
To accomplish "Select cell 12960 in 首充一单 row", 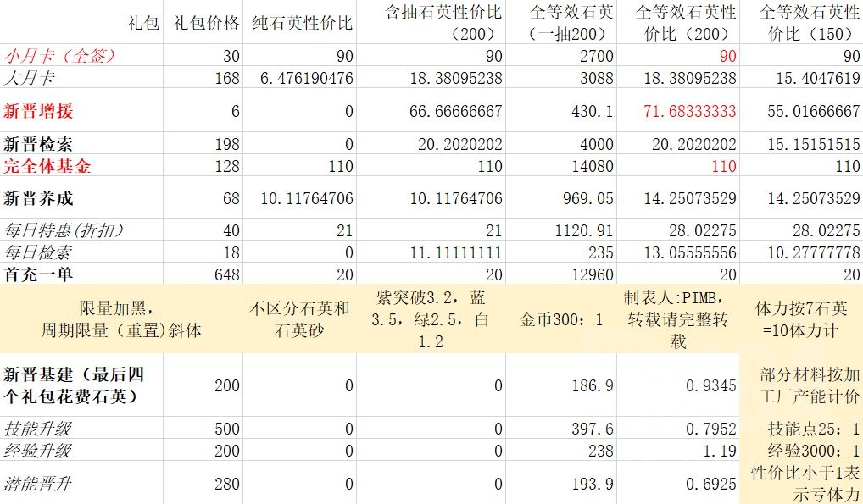I will [561, 274].
